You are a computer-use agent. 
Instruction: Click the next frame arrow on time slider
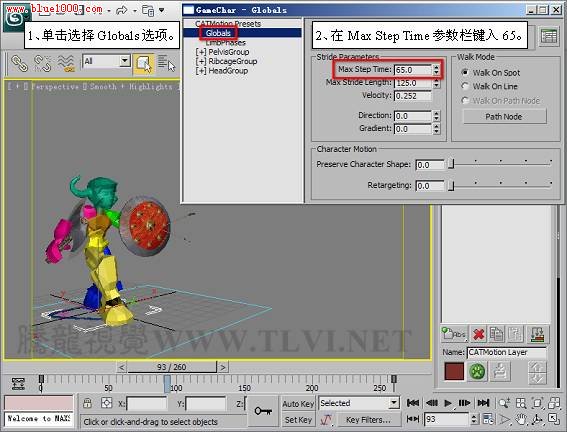[223, 367]
